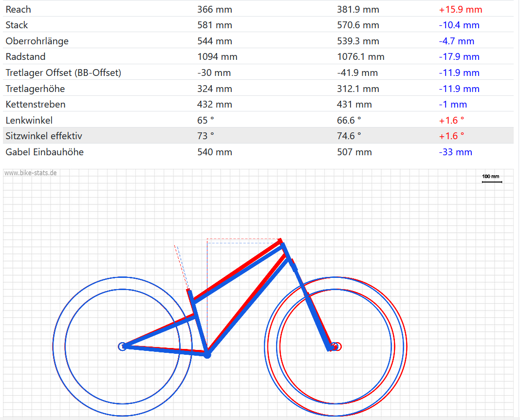Select the Tretlager Offset (BB-Offset) label
The width and height of the screenshot is (520, 420).
tap(63, 73)
